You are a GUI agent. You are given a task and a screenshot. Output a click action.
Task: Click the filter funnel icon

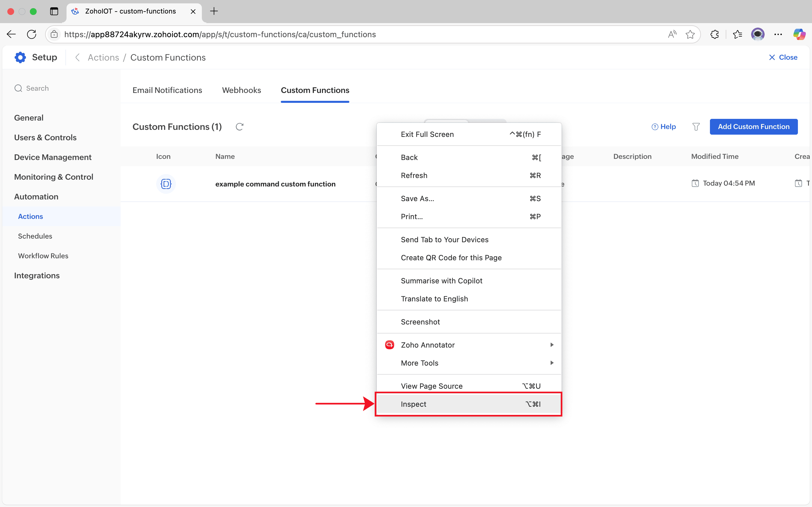(x=696, y=127)
